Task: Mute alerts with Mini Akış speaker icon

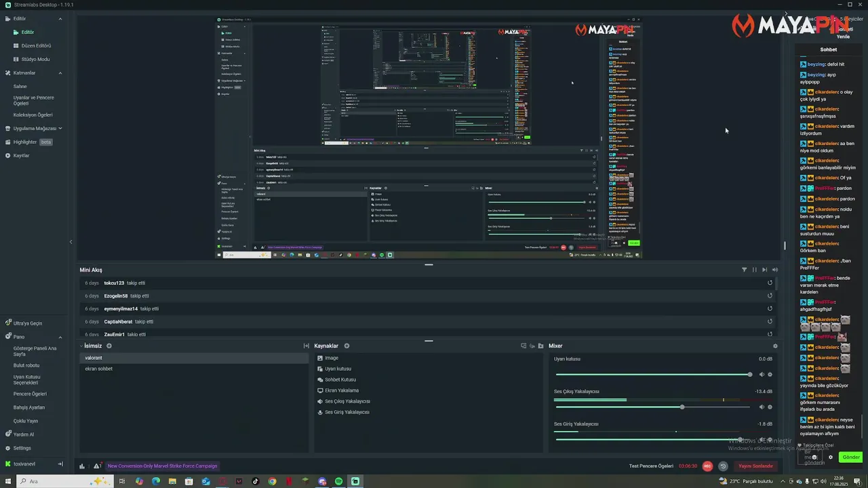Action: tap(775, 270)
